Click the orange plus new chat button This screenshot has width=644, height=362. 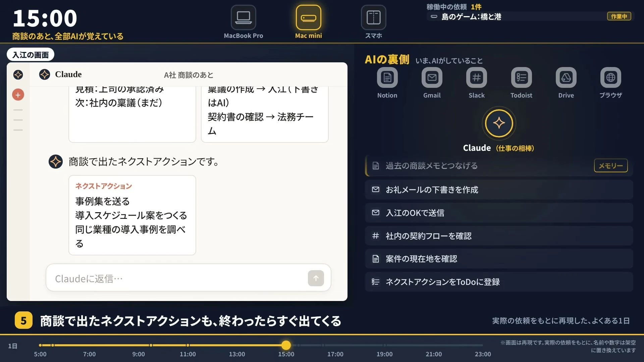coord(18,95)
